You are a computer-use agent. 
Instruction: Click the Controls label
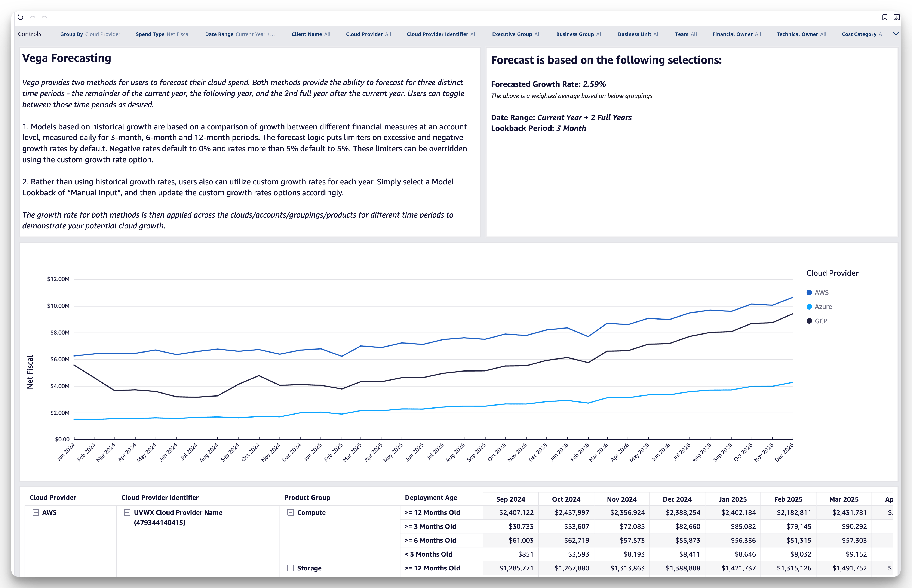coord(30,34)
